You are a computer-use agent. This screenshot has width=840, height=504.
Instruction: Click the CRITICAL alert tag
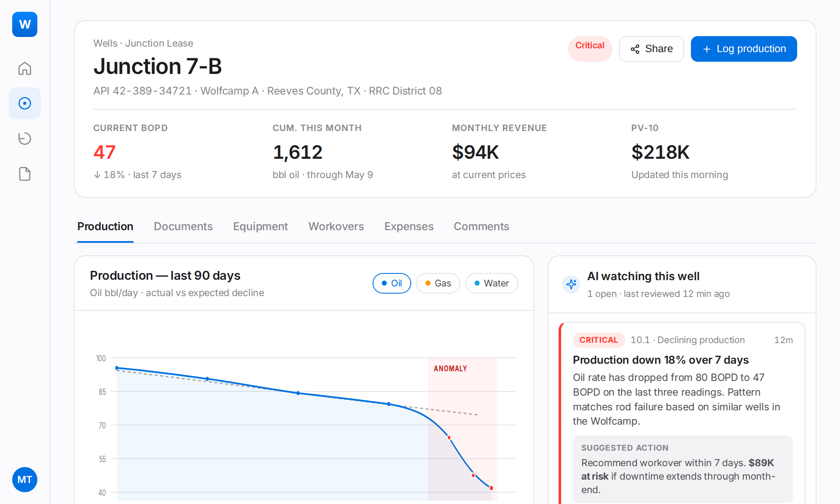point(598,340)
